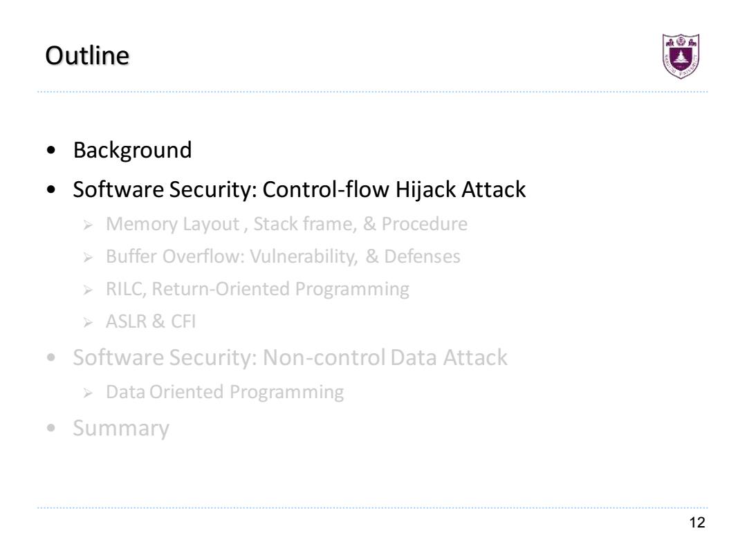Select Memory Layout, Stack frame, & Procedure

pos(286,224)
